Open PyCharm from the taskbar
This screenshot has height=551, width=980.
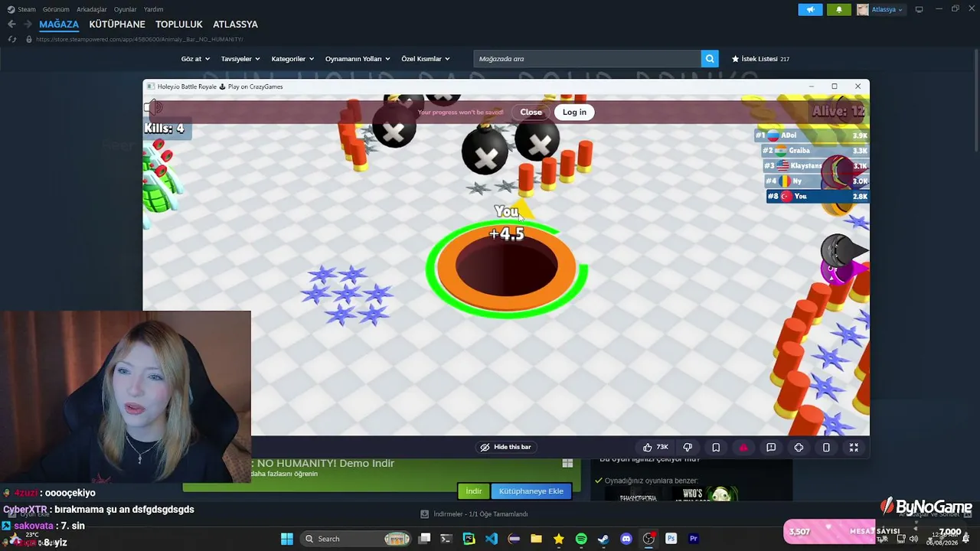click(469, 539)
